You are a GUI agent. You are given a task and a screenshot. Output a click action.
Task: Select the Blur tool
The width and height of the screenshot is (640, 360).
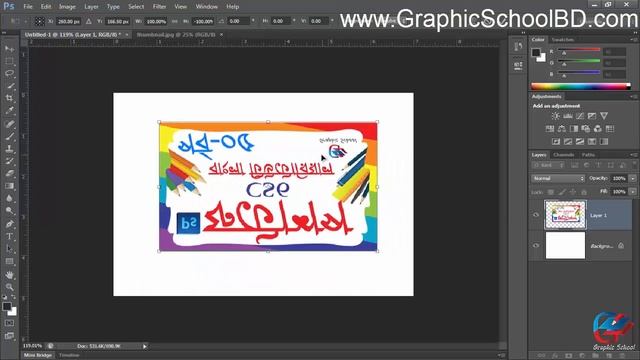[9, 198]
